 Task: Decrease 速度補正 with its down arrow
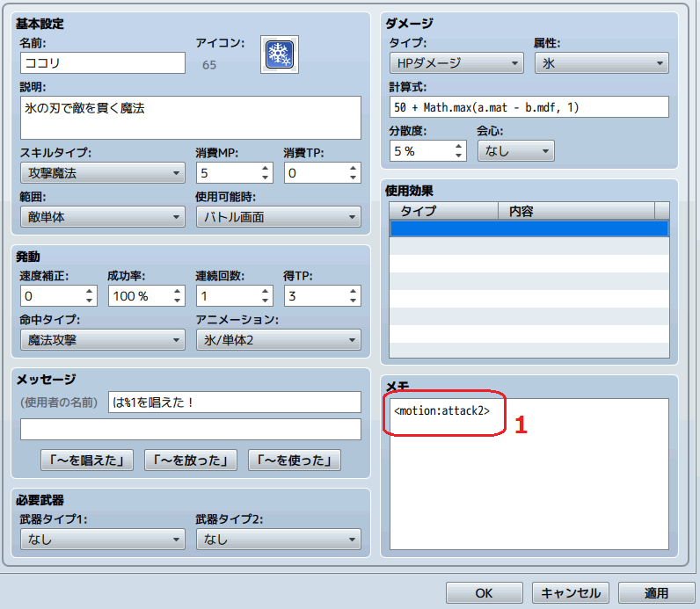90,301
